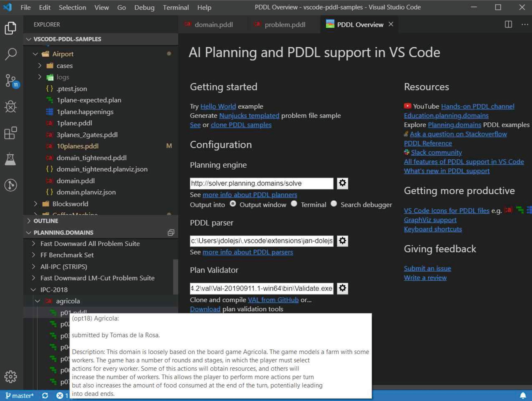Viewport: 532px width, 401px height.
Task: Click the split editor icon
Action: tap(508, 24)
